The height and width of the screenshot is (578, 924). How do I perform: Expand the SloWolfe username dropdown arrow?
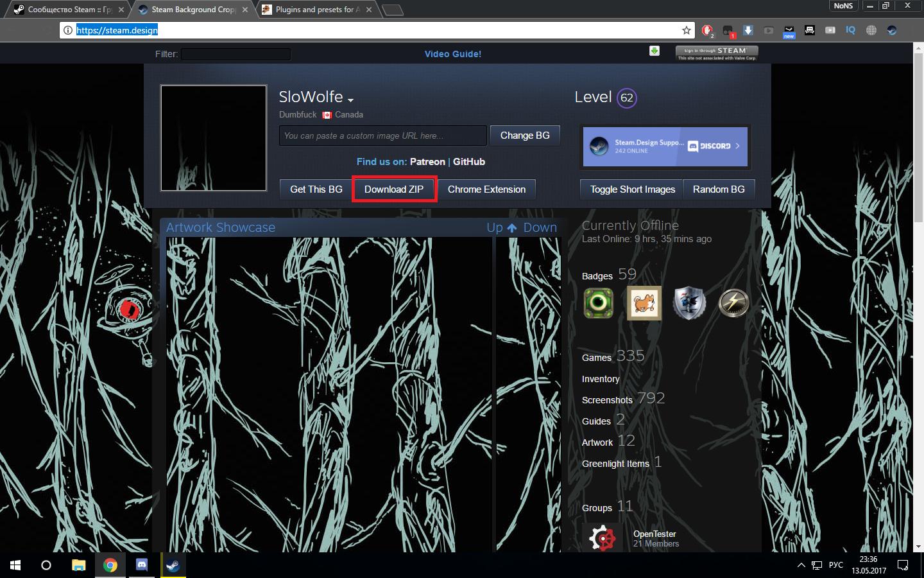[350, 100]
